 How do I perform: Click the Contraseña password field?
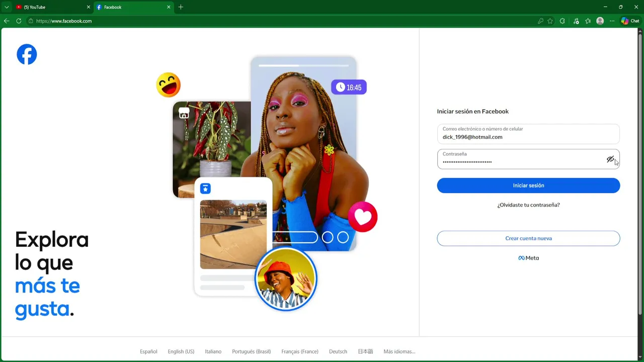click(x=528, y=159)
